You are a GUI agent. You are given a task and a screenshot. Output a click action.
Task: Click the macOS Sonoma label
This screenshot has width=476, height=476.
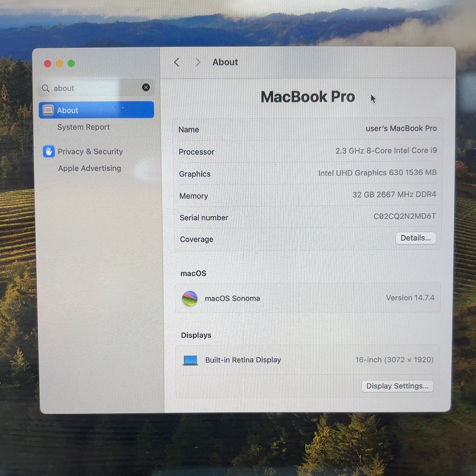pos(232,298)
